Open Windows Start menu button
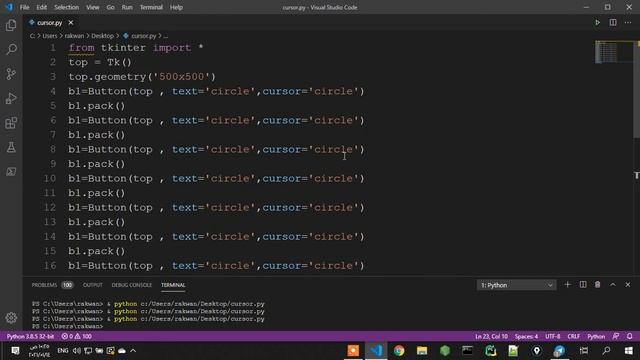This screenshot has width=640, height=360. tap(629, 351)
